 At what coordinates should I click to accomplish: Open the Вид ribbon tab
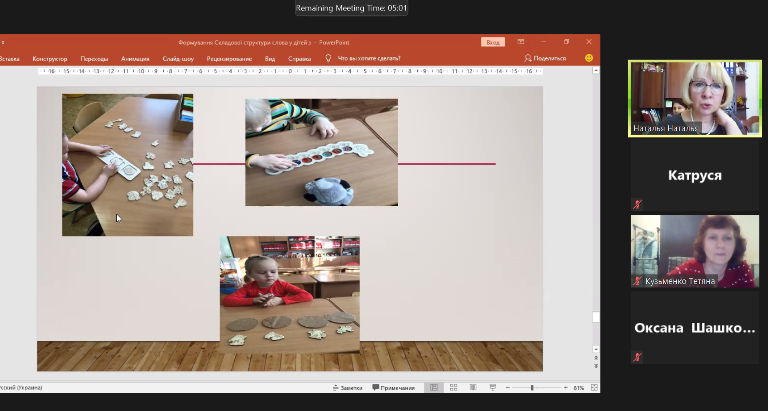pyautogui.click(x=270, y=58)
